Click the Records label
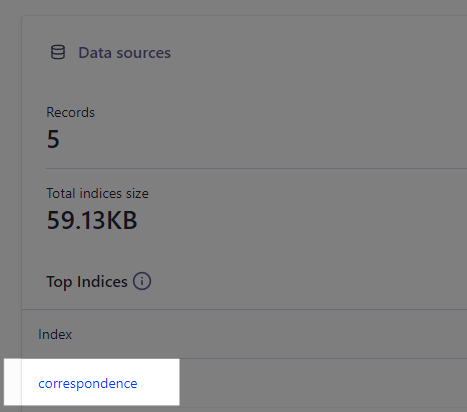This screenshot has width=467, height=412. click(70, 112)
